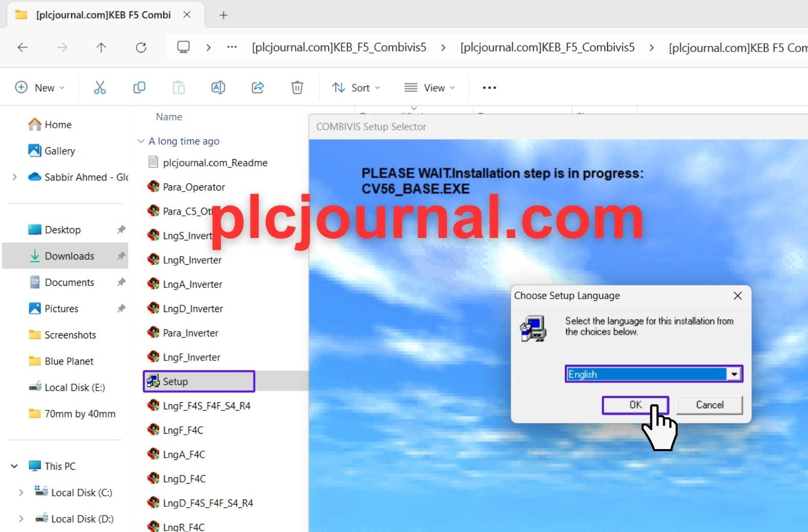Open the See more toolbar options
Viewport: 808px width, 532px height.
point(489,88)
